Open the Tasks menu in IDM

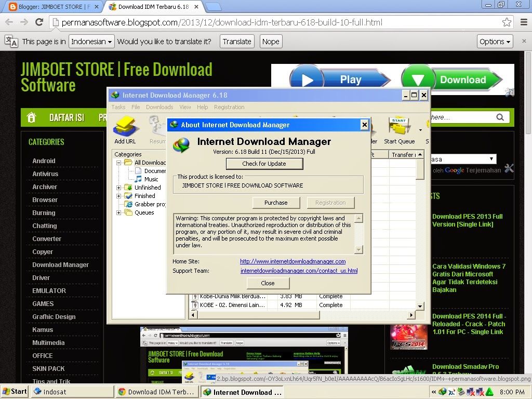point(118,107)
